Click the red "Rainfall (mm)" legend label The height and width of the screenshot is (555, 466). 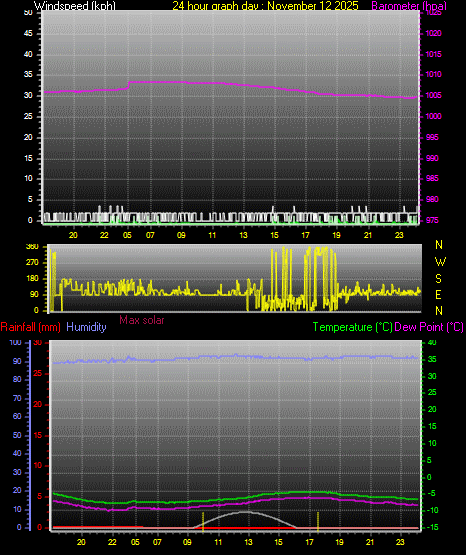(x=31, y=327)
